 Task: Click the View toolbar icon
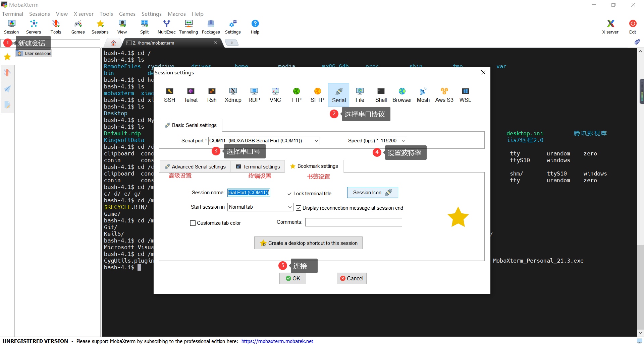pos(122,27)
